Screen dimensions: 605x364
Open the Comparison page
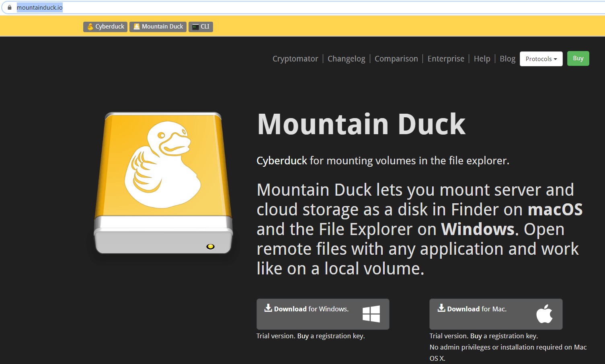pos(396,59)
